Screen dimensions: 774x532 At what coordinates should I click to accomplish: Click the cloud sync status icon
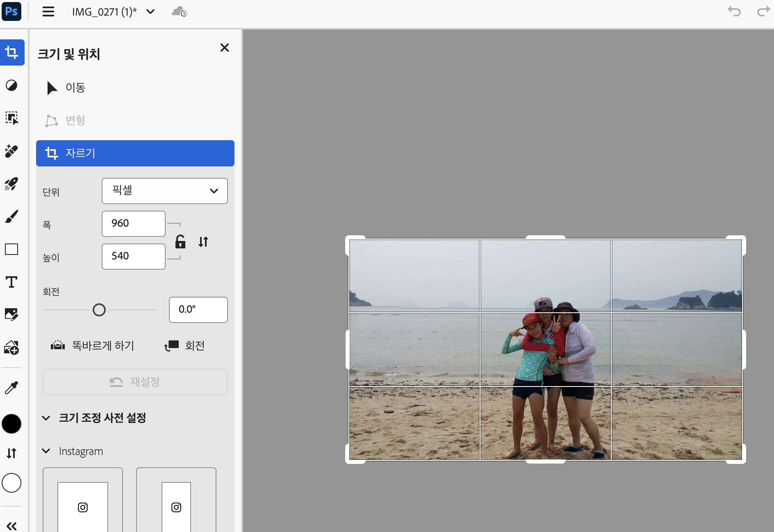coord(180,11)
